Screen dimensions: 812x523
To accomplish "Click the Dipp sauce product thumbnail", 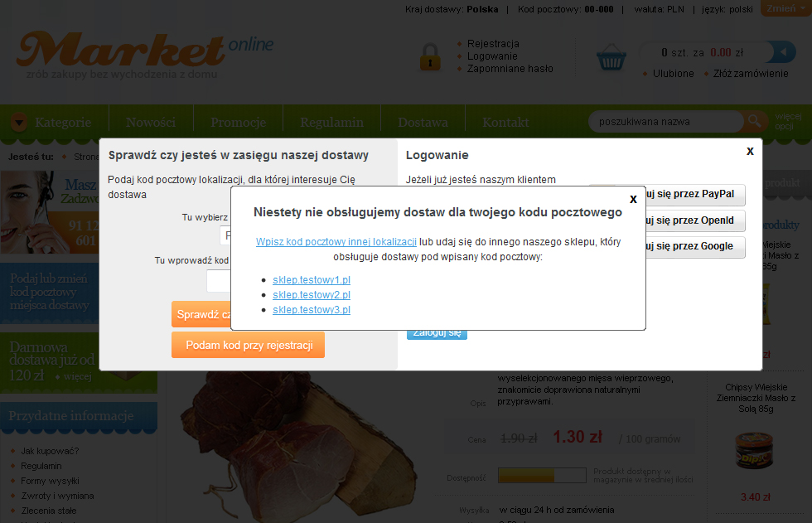I will [x=754, y=452].
